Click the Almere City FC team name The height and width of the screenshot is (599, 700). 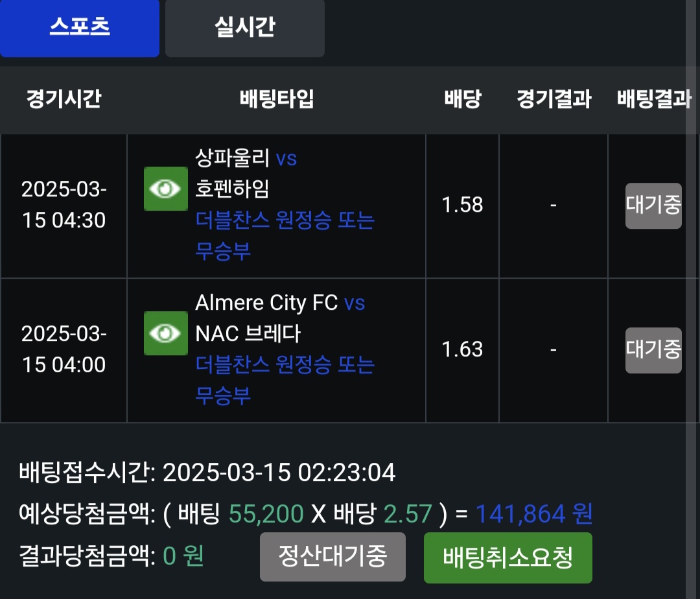point(266,303)
